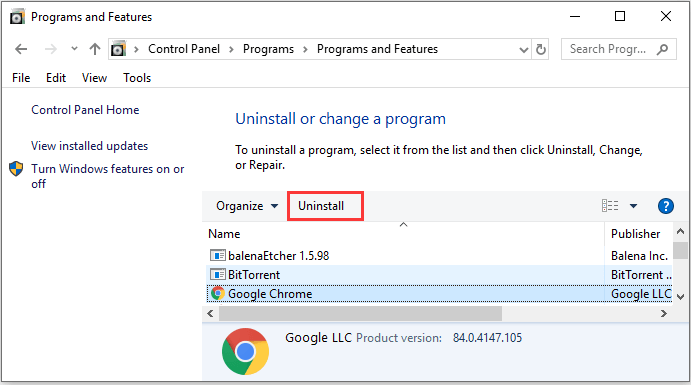The image size is (691, 385).
Task: Click the horizontal scrollbar thumb
Action: click(360, 314)
